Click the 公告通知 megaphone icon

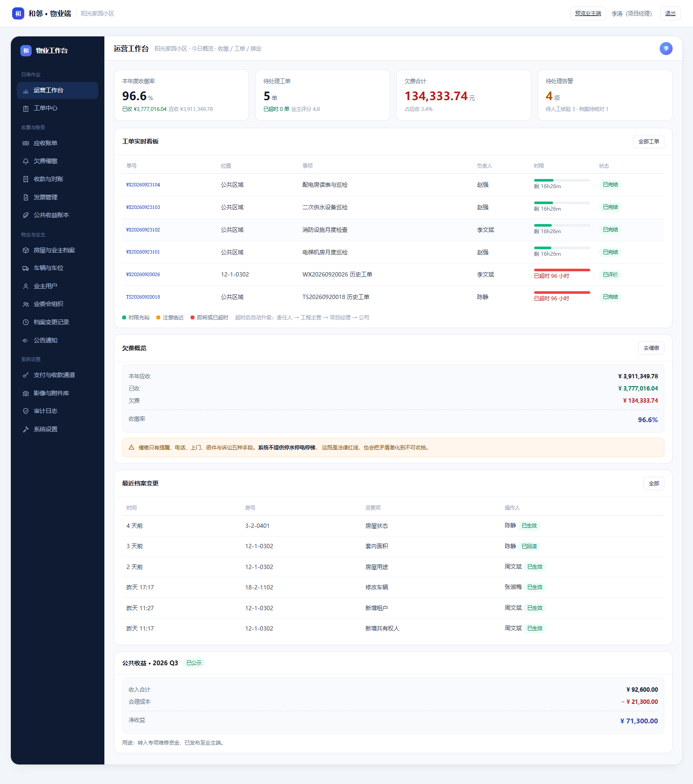[x=26, y=341]
